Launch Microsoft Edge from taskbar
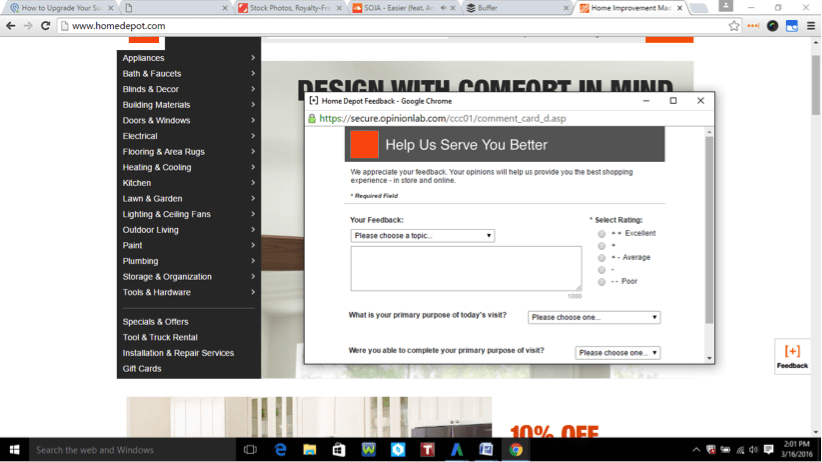 point(280,450)
